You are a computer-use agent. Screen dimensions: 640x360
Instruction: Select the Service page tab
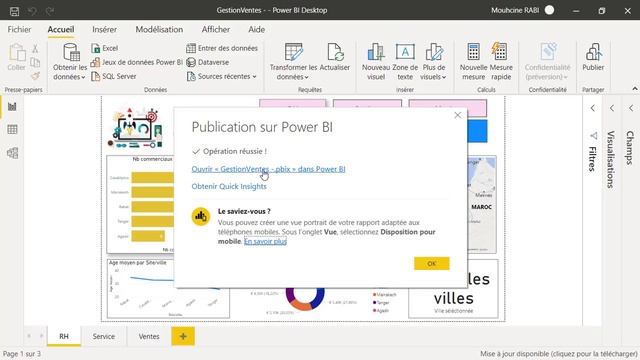104,336
